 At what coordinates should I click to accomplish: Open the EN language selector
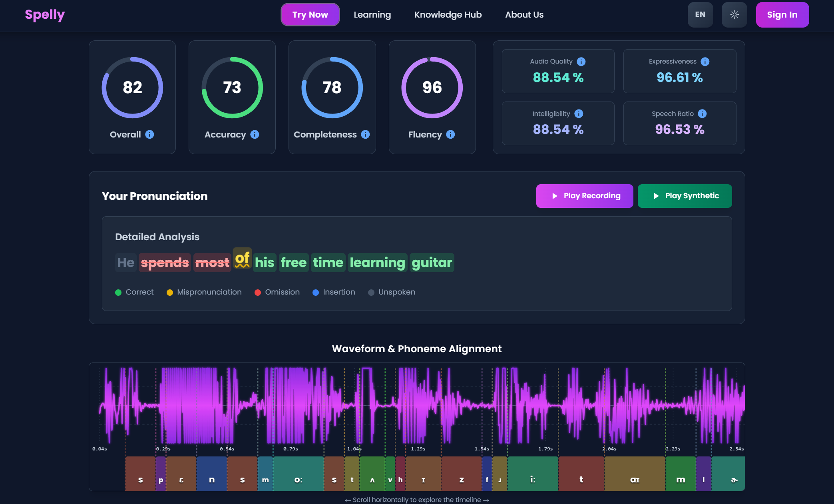[700, 15]
